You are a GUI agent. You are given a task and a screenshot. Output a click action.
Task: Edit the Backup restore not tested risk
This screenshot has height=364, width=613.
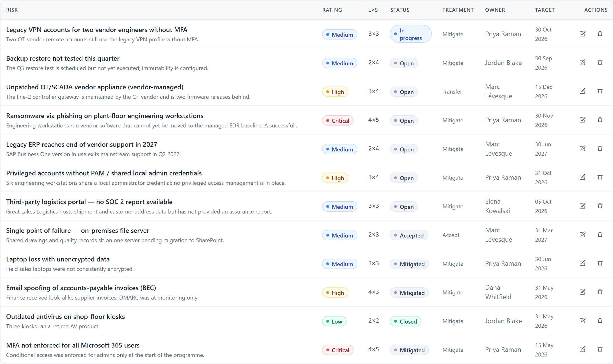coord(582,63)
